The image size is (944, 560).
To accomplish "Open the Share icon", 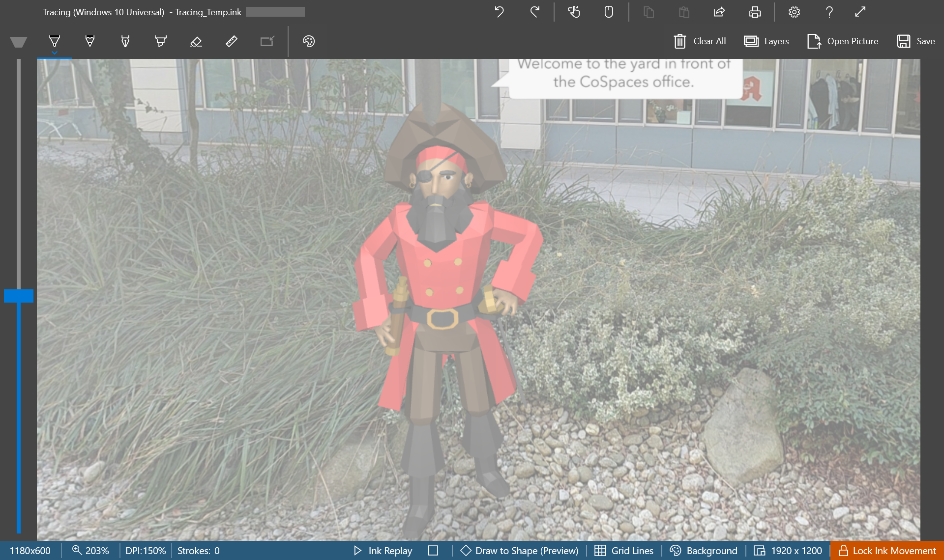I will pyautogui.click(x=719, y=12).
